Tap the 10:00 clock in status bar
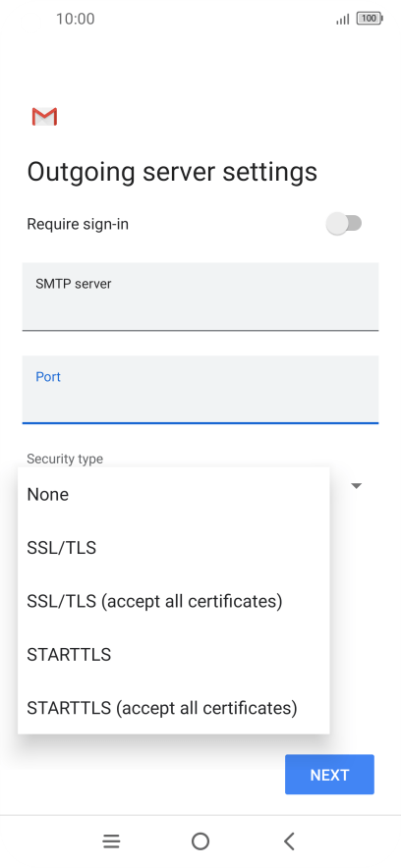The height and width of the screenshot is (868, 401). click(x=76, y=19)
